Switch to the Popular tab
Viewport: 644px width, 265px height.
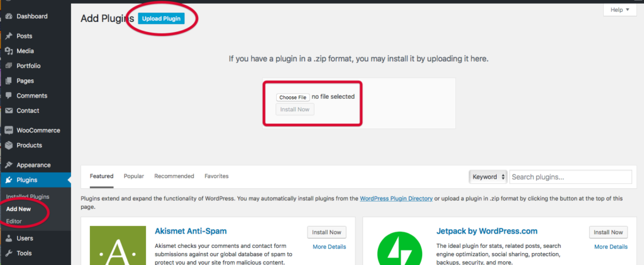134,176
